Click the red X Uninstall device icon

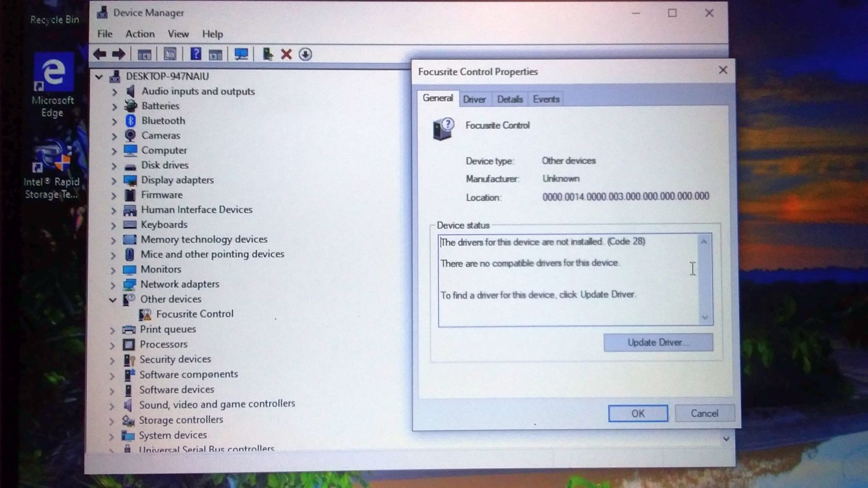coord(286,54)
